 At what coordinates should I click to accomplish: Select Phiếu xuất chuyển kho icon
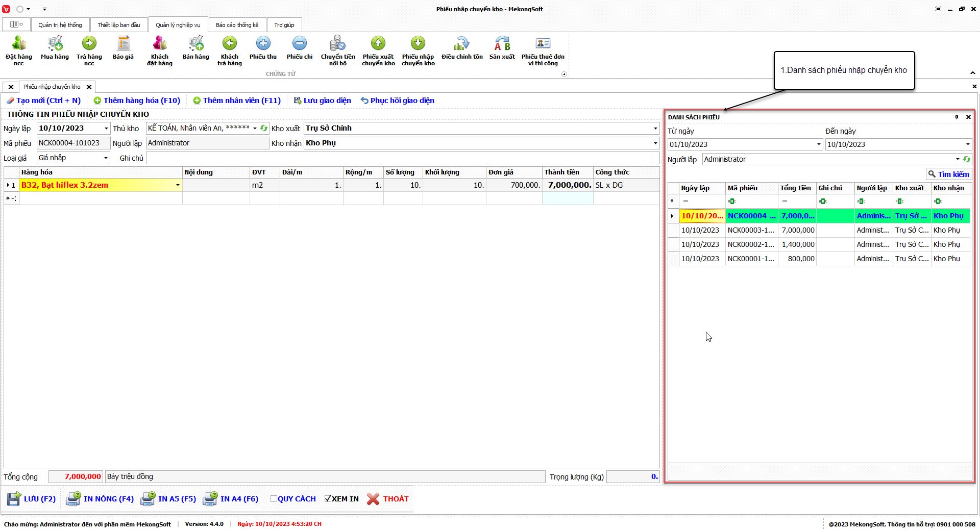tap(378, 44)
